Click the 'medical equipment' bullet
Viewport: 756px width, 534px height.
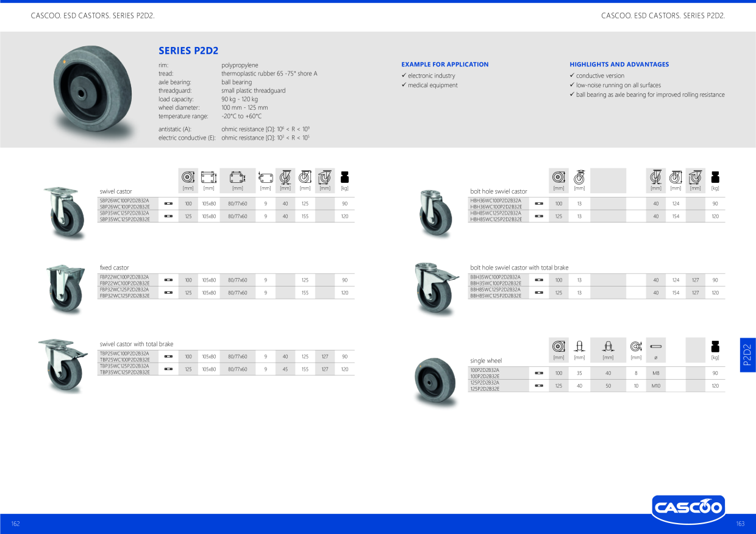[x=429, y=85]
